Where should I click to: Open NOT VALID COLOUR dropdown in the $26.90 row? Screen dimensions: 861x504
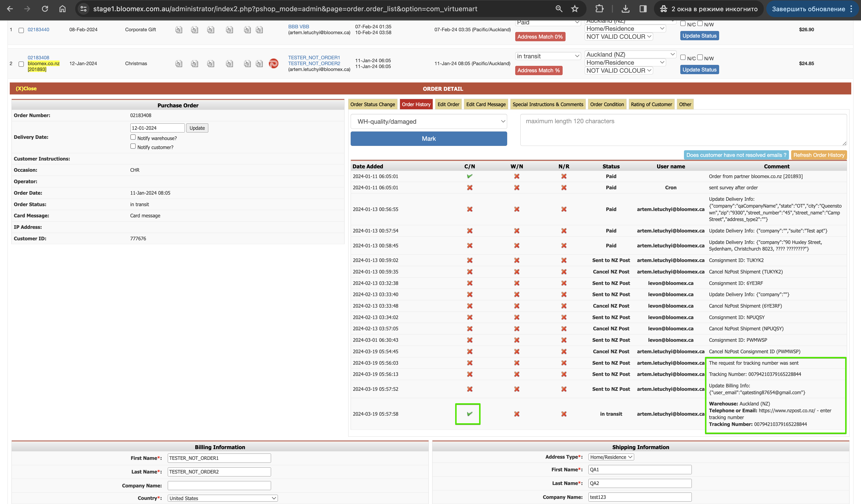click(619, 37)
